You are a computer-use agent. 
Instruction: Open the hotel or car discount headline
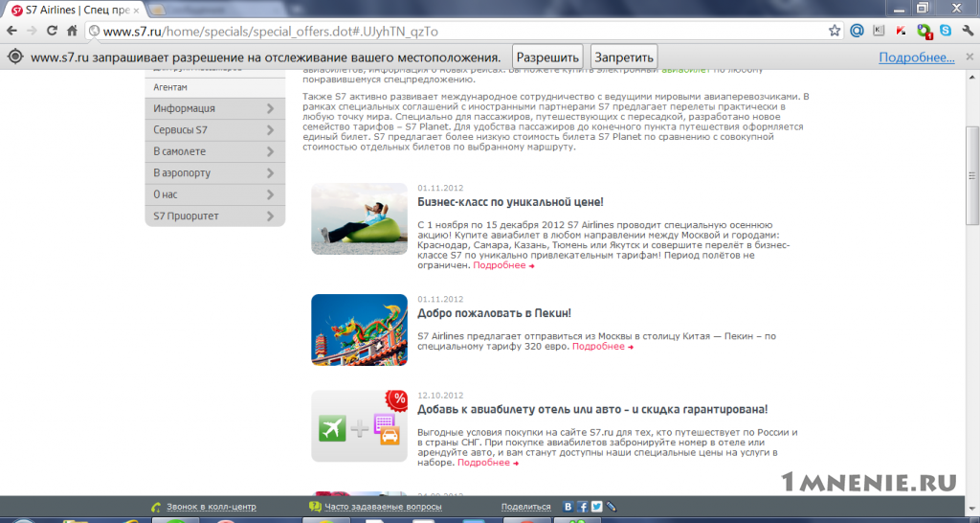click(x=592, y=410)
